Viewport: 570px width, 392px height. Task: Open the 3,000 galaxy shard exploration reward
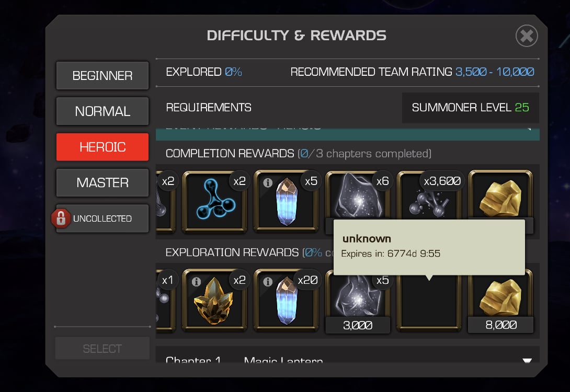(x=358, y=304)
